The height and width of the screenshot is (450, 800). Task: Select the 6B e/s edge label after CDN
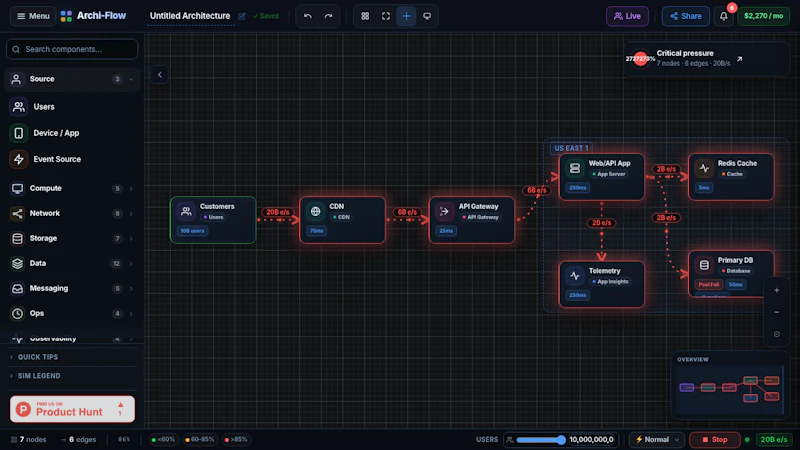(407, 212)
